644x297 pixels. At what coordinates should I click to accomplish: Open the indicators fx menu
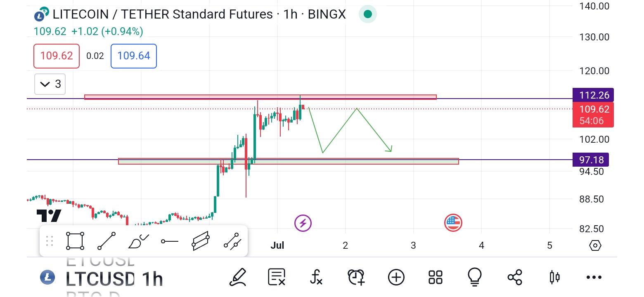(x=316, y=277)
